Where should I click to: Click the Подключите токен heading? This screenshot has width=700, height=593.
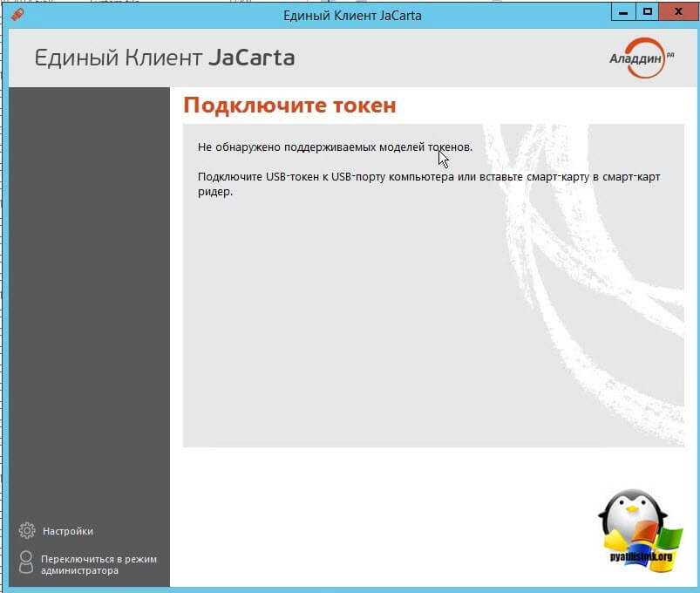(289, 106)
